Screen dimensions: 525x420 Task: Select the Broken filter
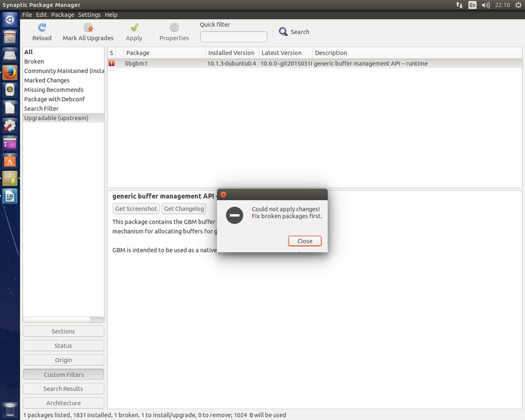[64, 61]
